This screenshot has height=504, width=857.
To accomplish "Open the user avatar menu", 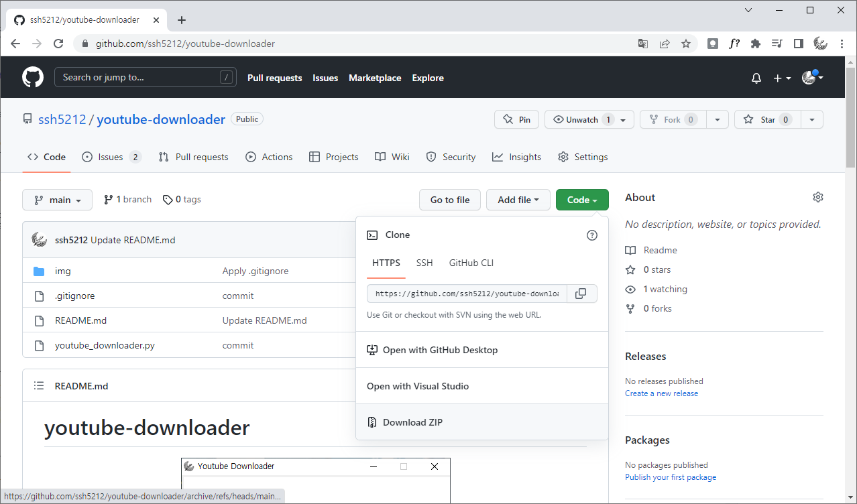I will coord(813,78).
